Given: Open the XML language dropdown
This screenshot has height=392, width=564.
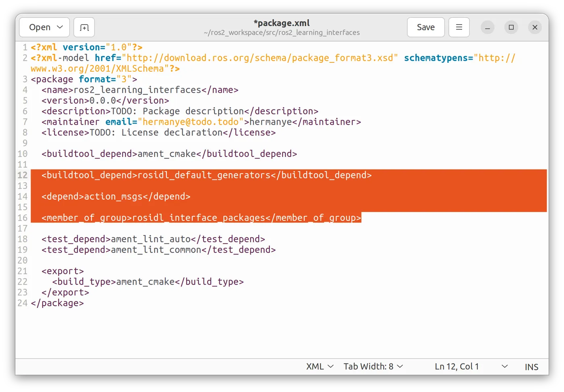Looking at the screenshot, I should point(320,367).
